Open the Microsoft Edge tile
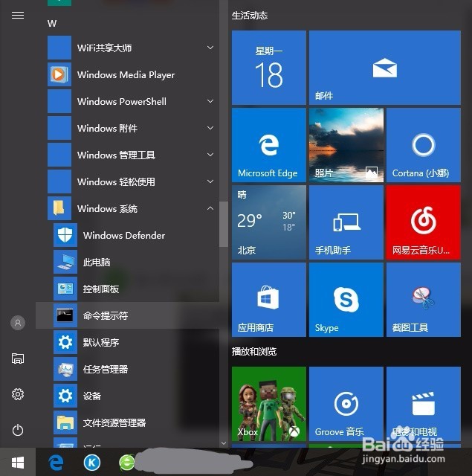Screen dimensions: 472x476 269,145
